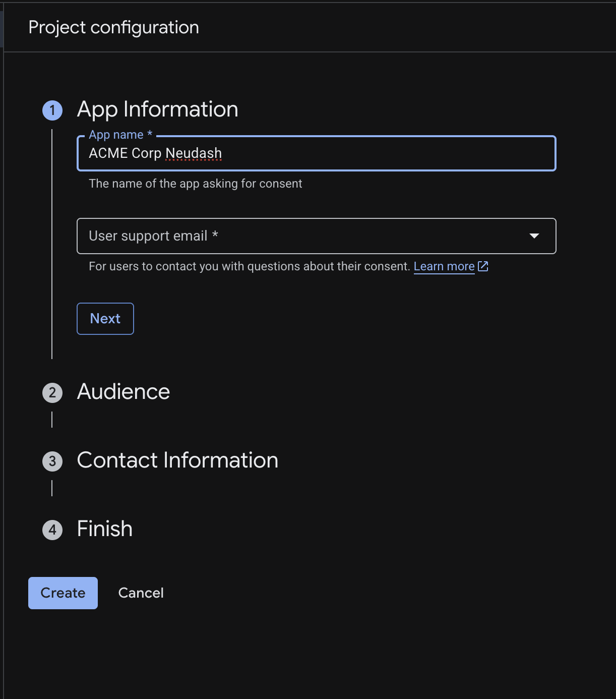Click the Project configuration title bar
This screenshot has width=616, height=699.
coord(113,27)
